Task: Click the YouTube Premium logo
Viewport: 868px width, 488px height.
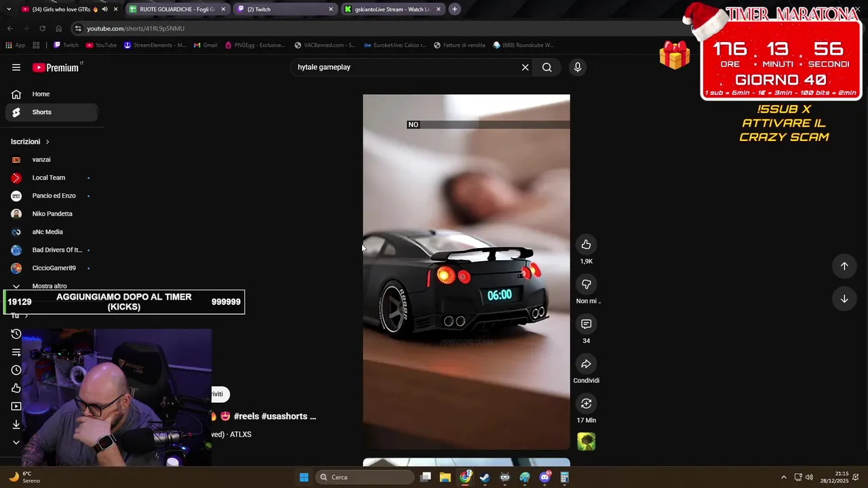Action: (56, 67)
